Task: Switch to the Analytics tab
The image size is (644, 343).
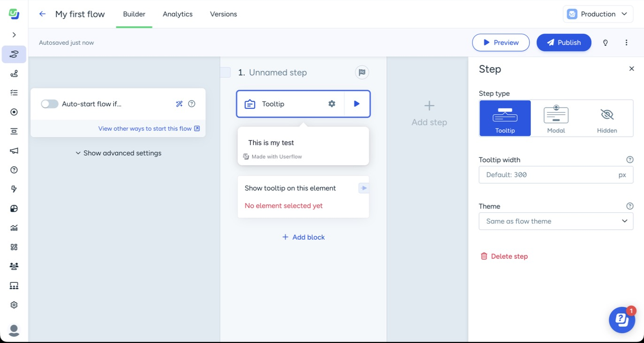Action: (177, 14)
